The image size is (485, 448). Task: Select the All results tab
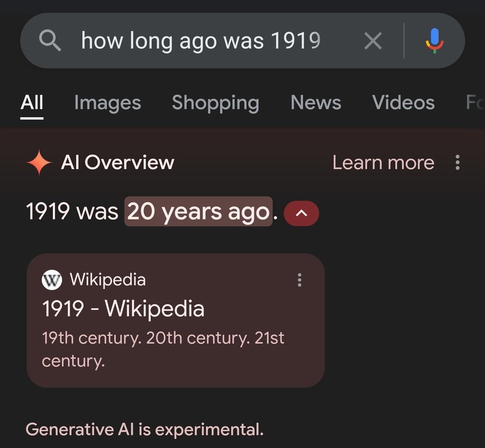(x=32, y=102)
